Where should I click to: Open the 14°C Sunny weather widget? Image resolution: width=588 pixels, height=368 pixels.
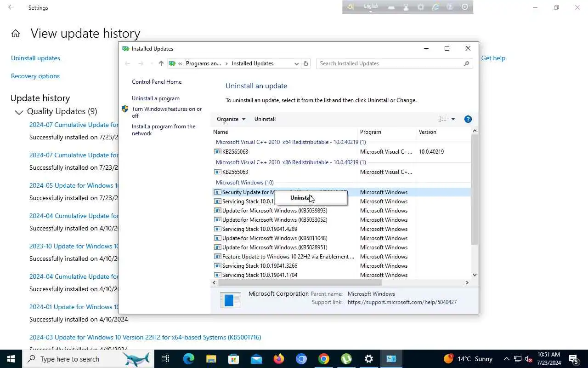coord(468,359)
